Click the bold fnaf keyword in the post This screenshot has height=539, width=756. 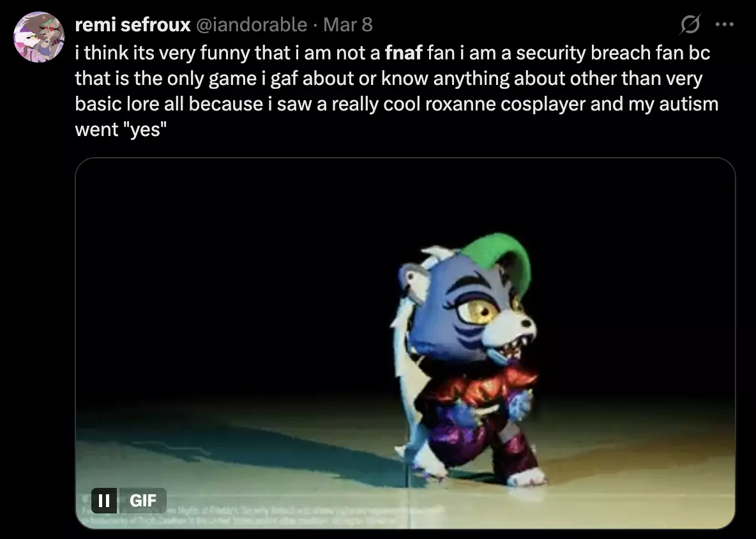404,52
